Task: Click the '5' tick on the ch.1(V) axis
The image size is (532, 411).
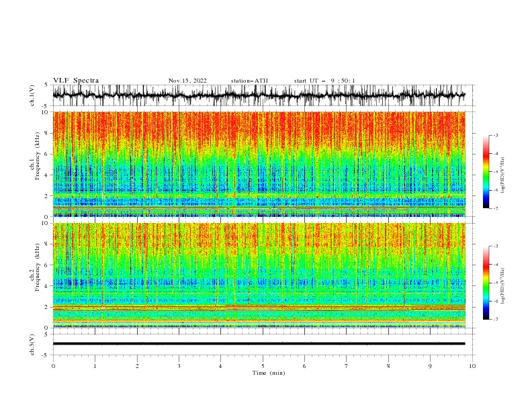Action: [47, 85]
